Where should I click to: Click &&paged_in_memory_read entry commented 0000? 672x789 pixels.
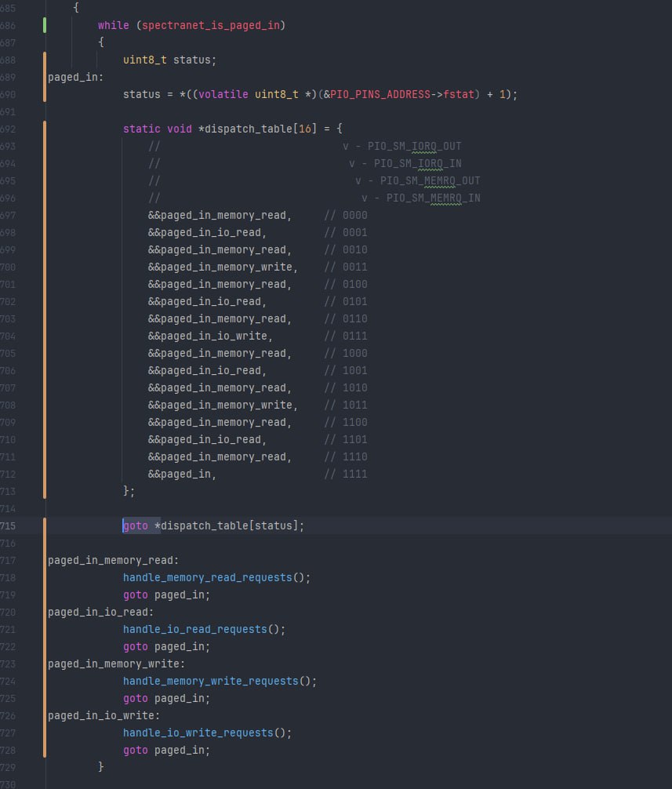[x=220, y=216]
